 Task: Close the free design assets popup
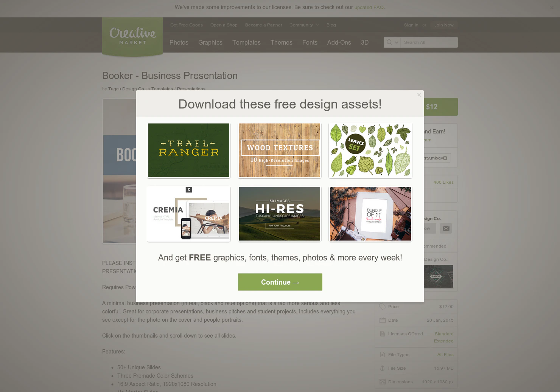coord(419,95)
